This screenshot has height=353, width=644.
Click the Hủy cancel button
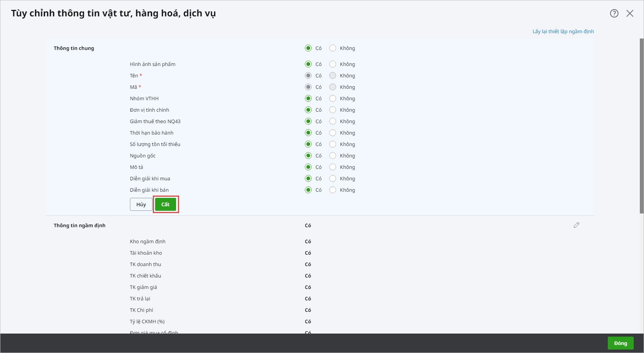click(141, 204)
